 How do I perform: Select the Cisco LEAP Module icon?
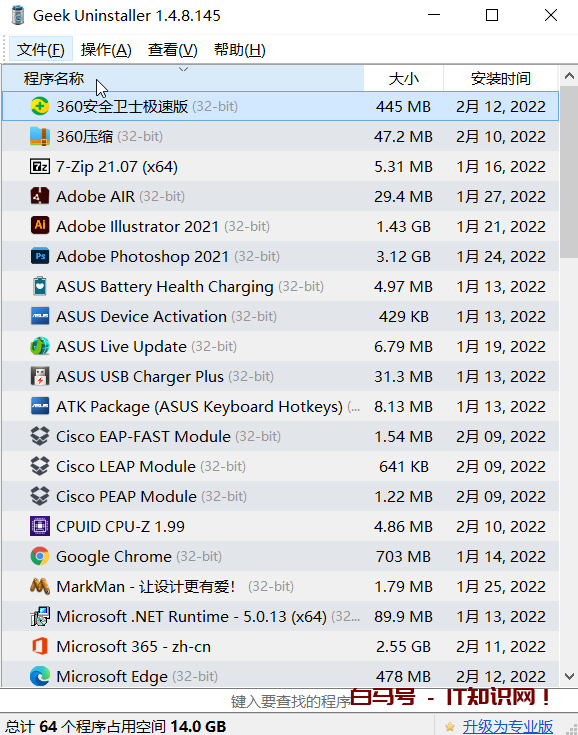tap(40, 466)
